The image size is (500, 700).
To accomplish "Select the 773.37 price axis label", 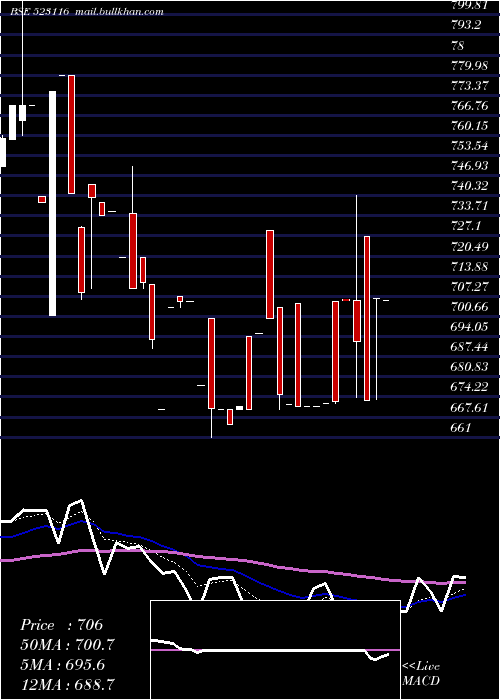I will click(469, 86).
